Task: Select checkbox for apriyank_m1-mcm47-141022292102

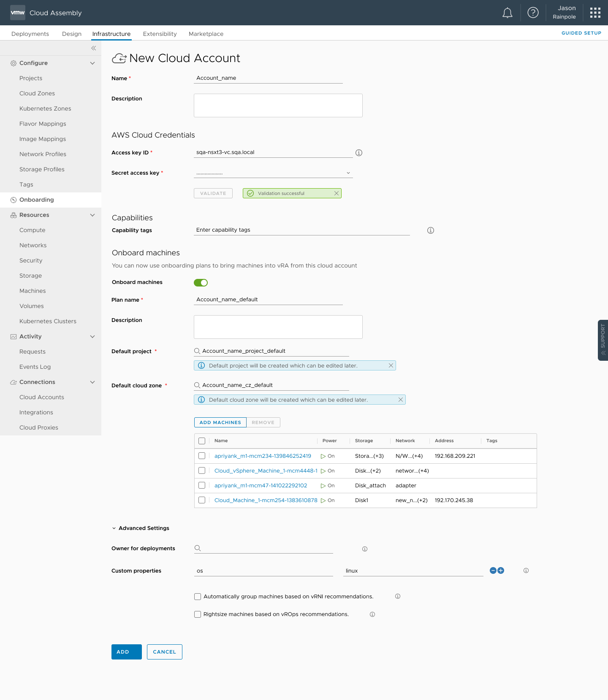Action: [202, 485]
